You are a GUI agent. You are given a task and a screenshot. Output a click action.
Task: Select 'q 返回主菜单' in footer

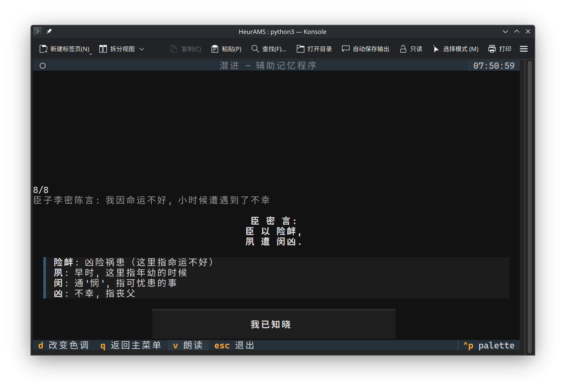click(x=131, y=345)
